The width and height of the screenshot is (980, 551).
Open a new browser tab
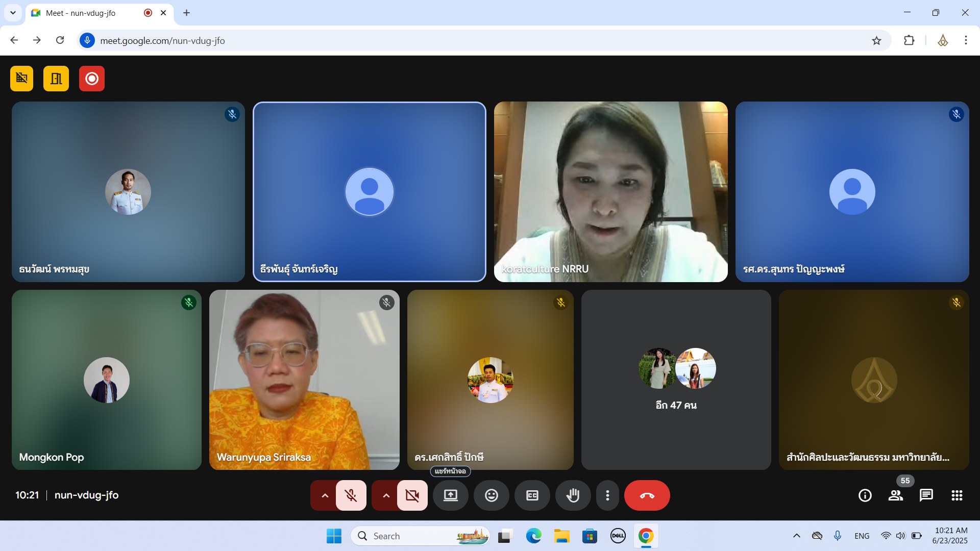(x=186, y=13)
